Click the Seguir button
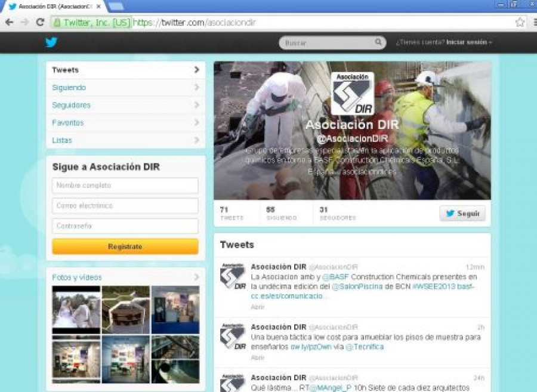Screen dimensions: 537x392 462,214
